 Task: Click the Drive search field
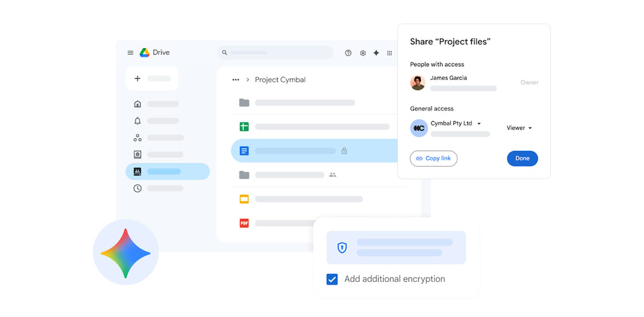pyautogui.click(x=275, y=53)
